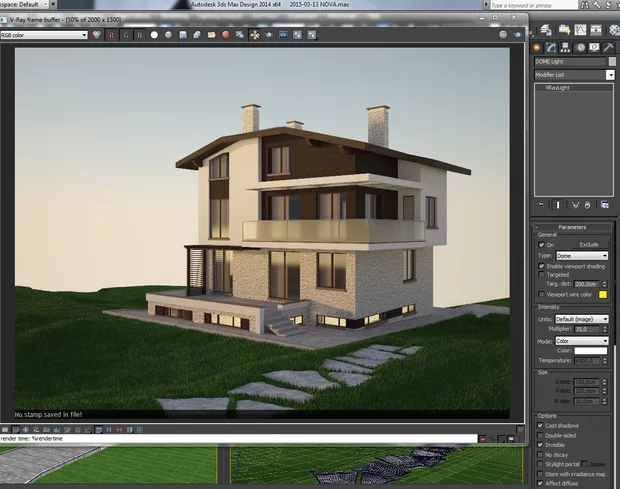Click the yellow viewport wire color swatch

tap(603, 294)
